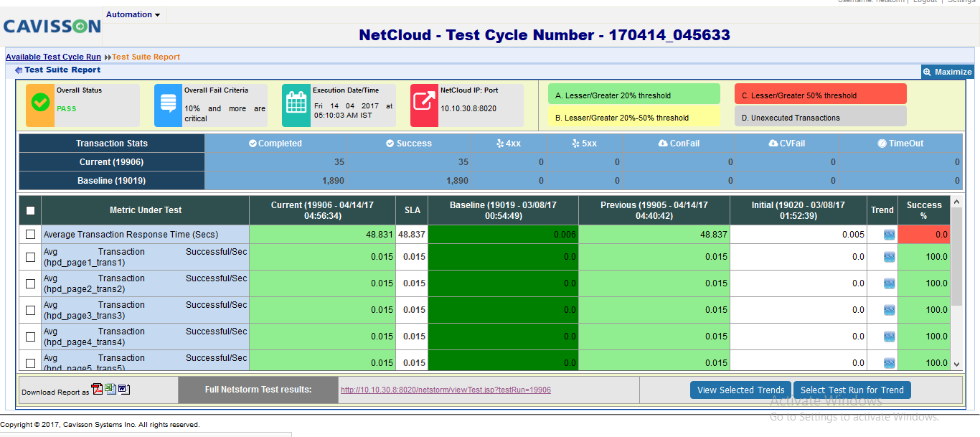Click the orange Test Suite Report breadcrumb
Viewport: 980px width, 437px height.
pyautogui.click(x=146, y=57)
